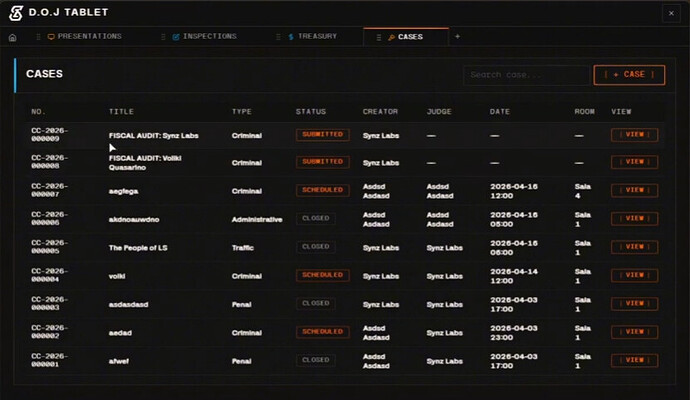Click the Search case input field
This screenshot has width=690, height=400.
click(x=526, y=75)
